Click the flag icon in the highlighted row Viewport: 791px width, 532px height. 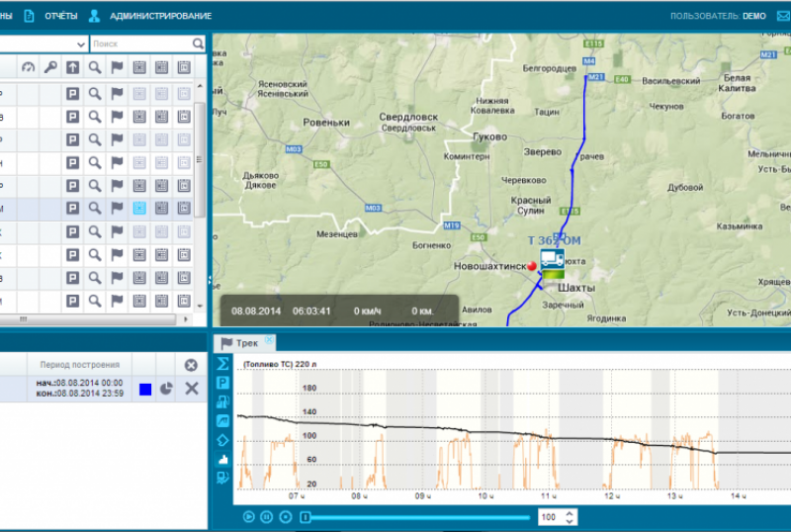(x=117, y=208)
